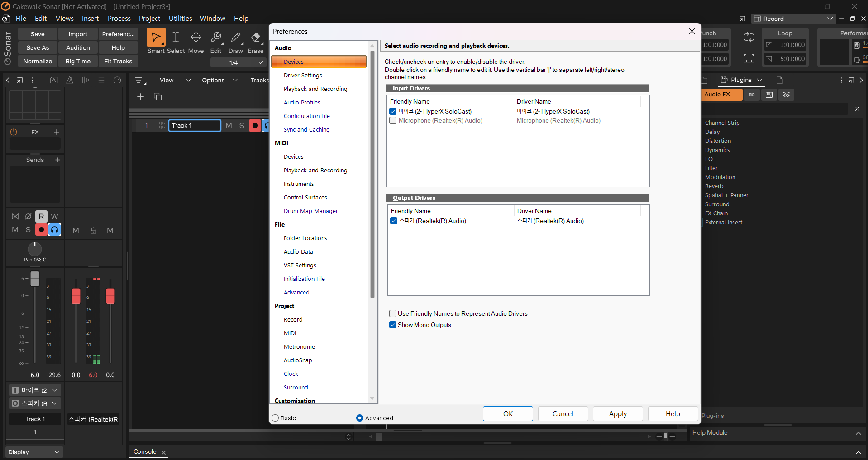Select the Advanced radio button
This screenshot has width=868, height=460.
pyautogui.click(x=360, y=418)
